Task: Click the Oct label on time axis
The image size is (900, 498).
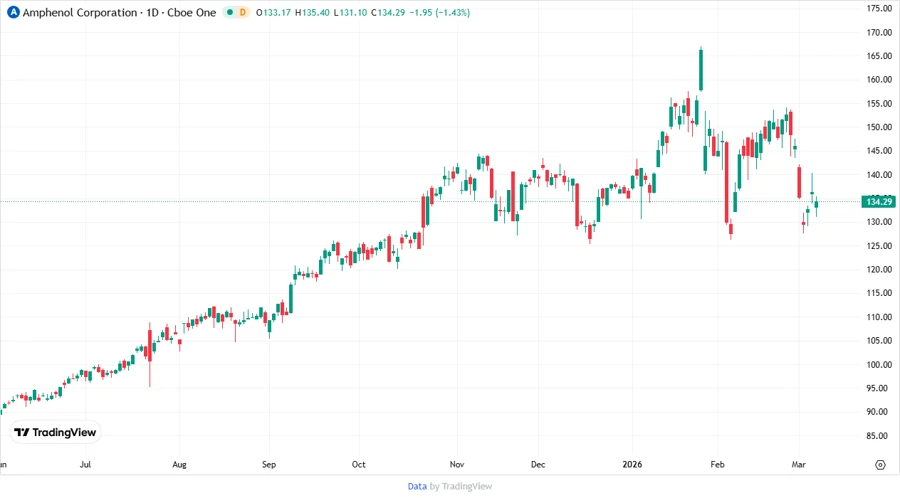Action: [358, 464]
